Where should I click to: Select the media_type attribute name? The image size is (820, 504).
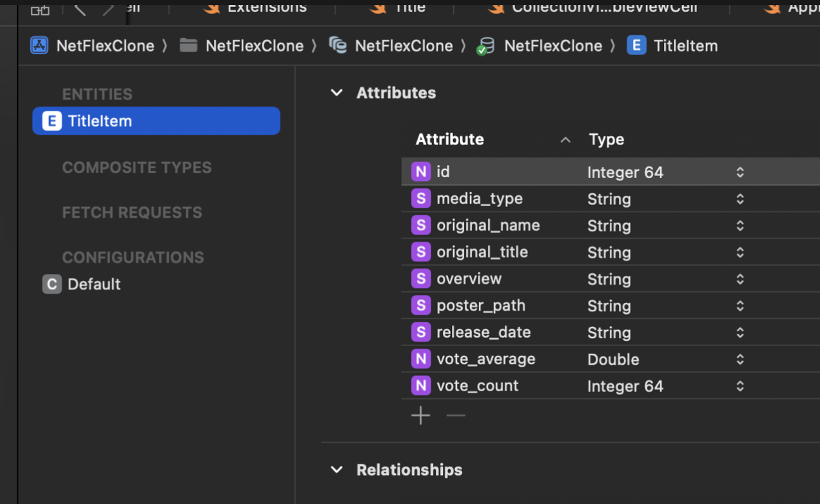click(x=480, y=199)
